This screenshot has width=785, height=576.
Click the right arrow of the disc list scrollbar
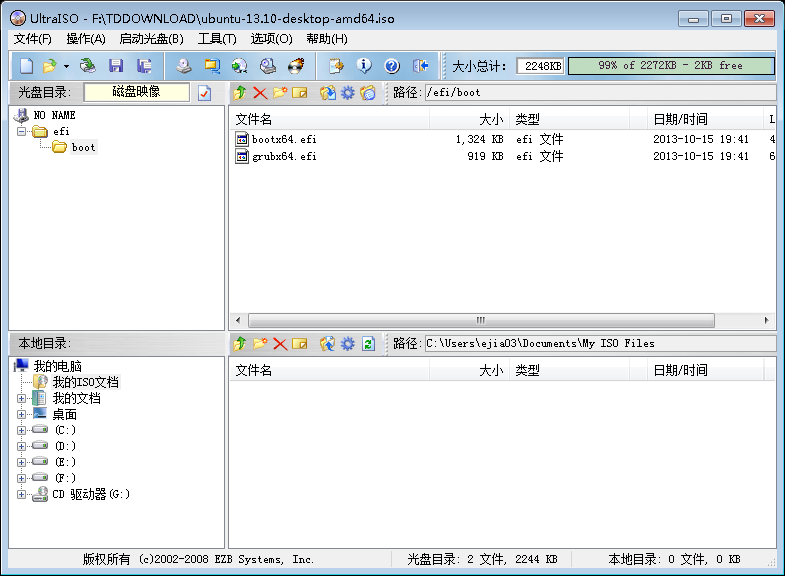(766, 320)
